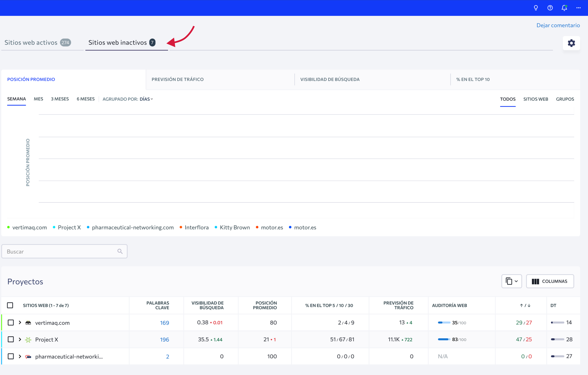588x375 pixels.
Task: Check the Project X row checkbox
Action: pyautogui.click(x=11, y=339)
